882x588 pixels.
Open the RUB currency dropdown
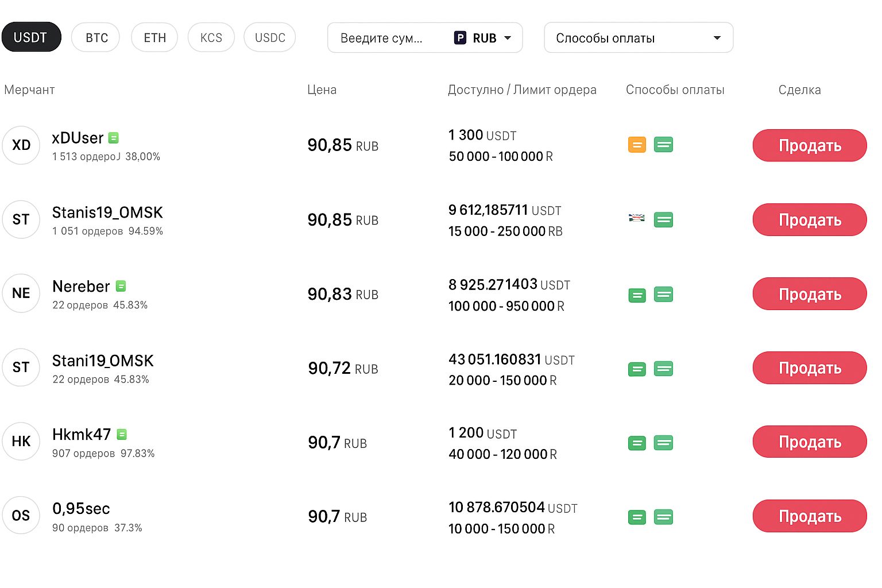click(x=483, y=38)
